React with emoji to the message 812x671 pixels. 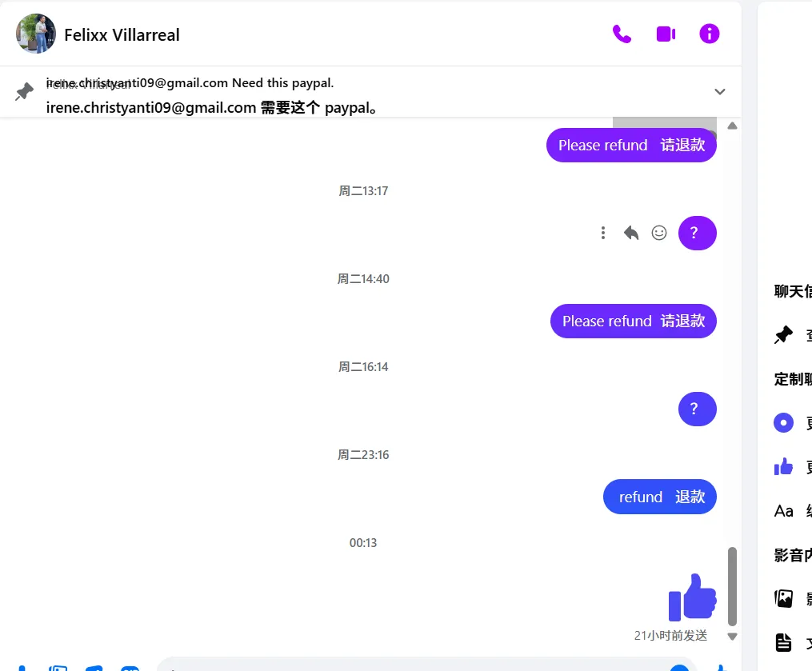coord(659,233)
